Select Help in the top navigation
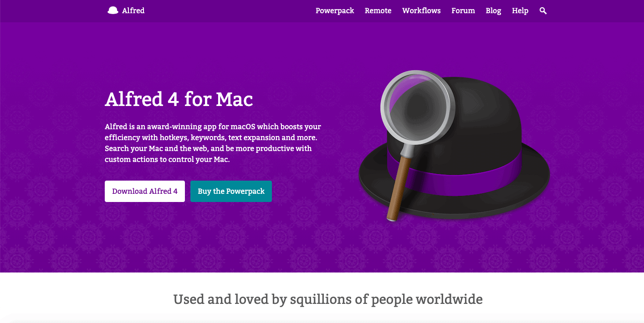This screenshot has width=644, height=323. [520, 10]
